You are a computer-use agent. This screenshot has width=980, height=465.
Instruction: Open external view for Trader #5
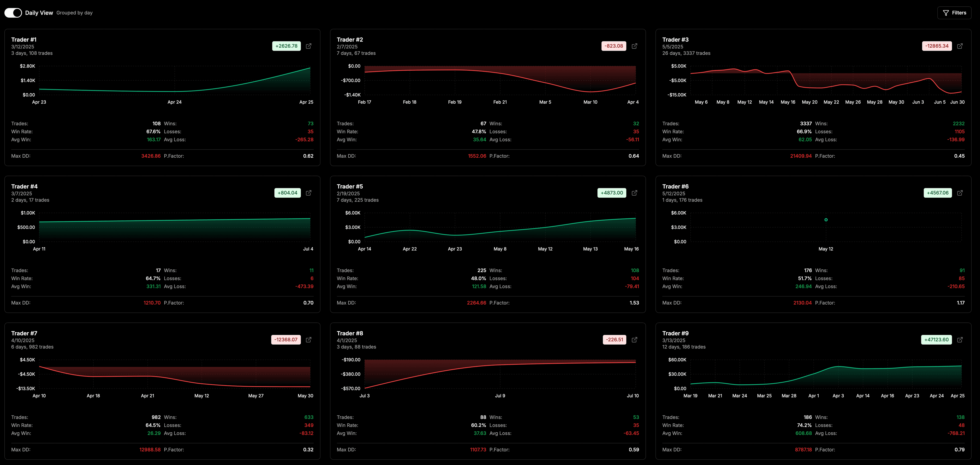634,193
